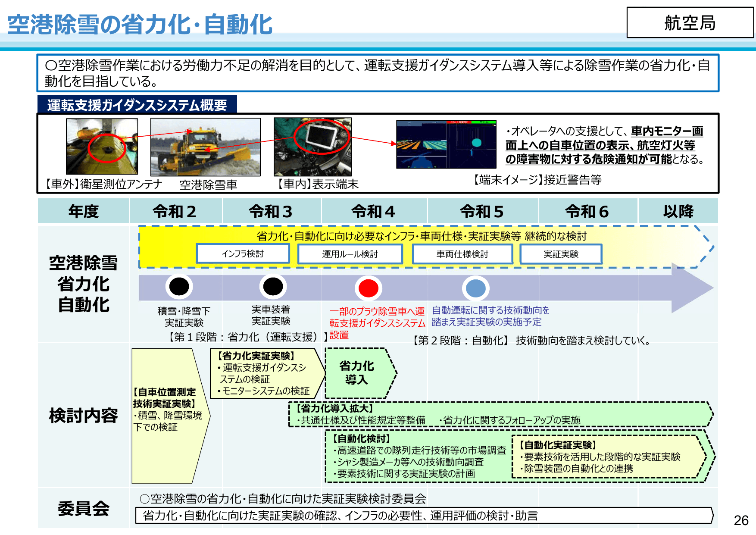The image size is (756, 535).
Task: Select the black 積雪・降雪下実証実験 milestone dot
Action: (179, 287)
